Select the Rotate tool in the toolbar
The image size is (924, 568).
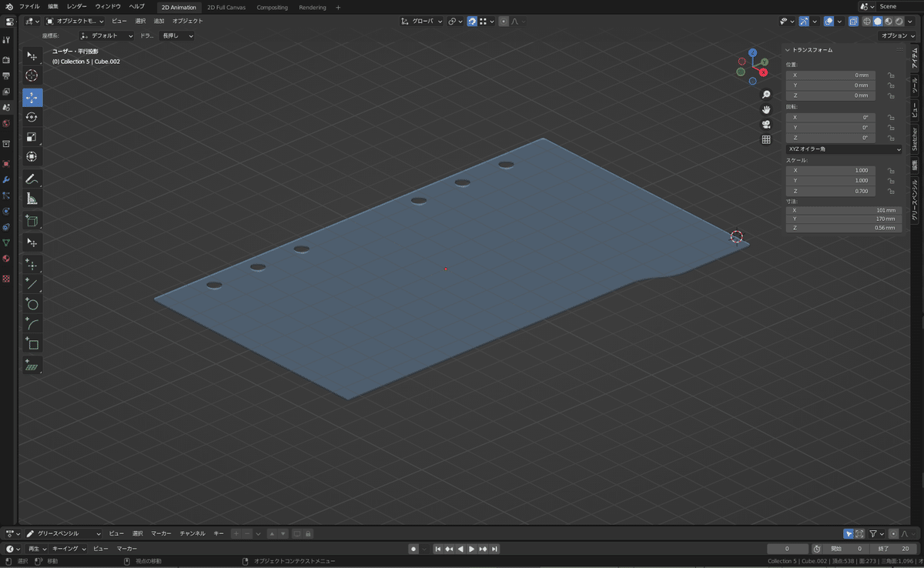[x=32, y=117]
